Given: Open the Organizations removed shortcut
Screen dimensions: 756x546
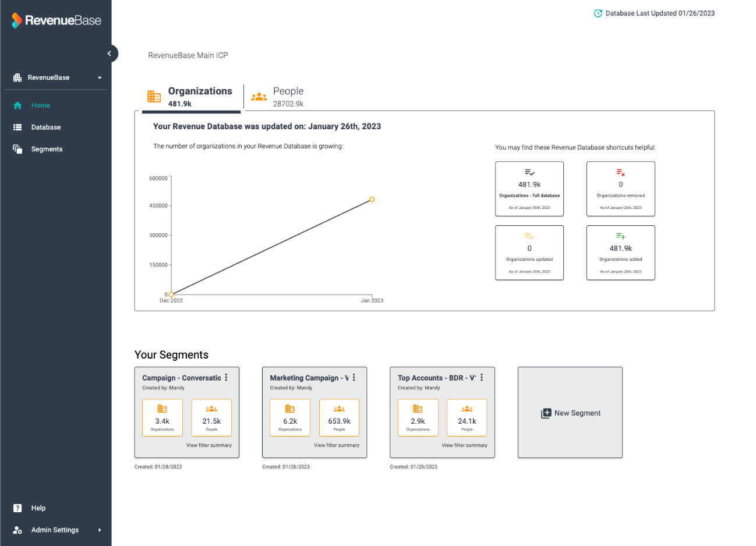Looking at the screenshot, I should [621, 189].
